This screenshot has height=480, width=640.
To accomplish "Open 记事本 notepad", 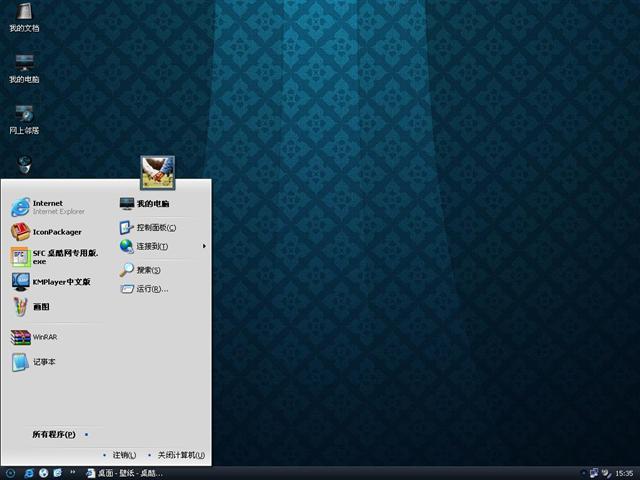I will click(x=33, y=362).
